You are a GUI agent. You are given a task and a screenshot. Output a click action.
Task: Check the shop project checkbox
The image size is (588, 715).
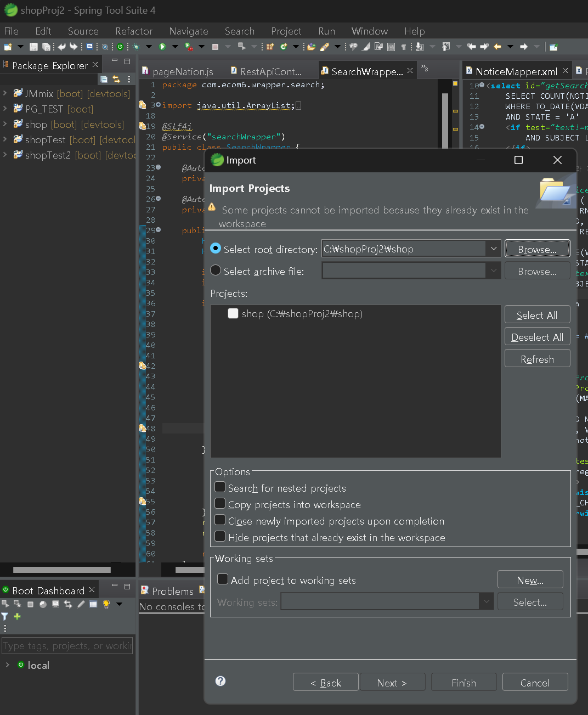tap(233, 313)
